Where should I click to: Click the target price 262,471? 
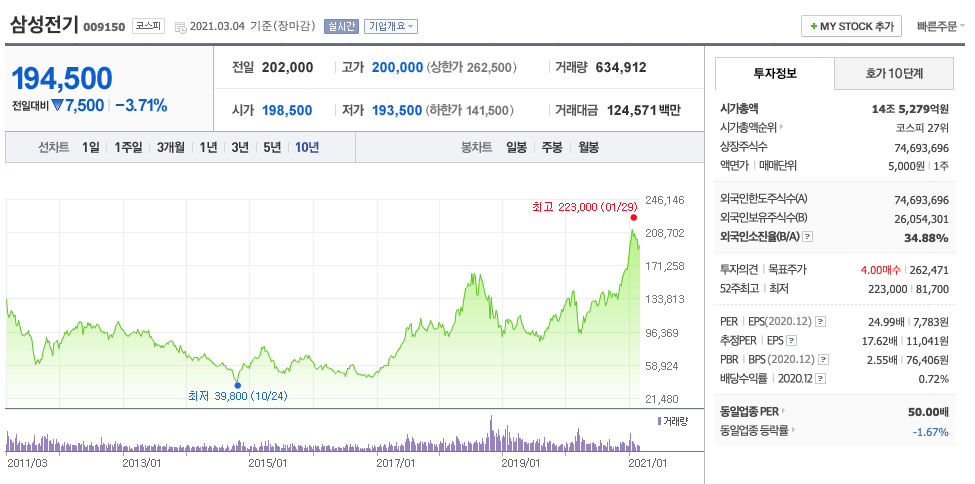[929, 270]
